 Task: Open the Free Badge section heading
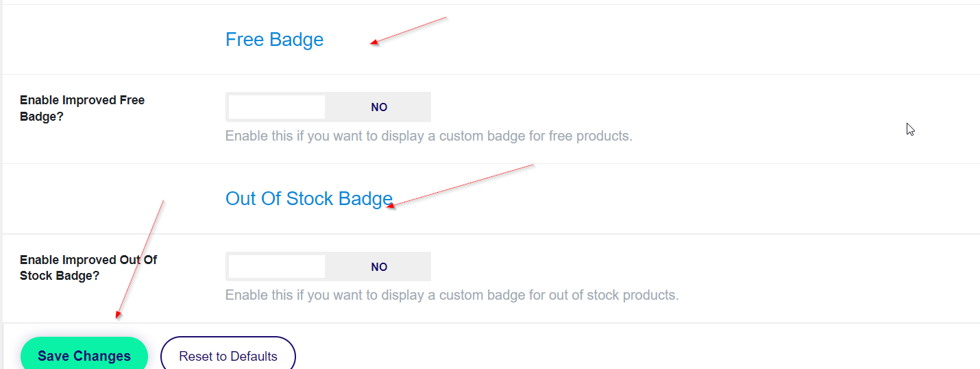[x=274, y=40]
